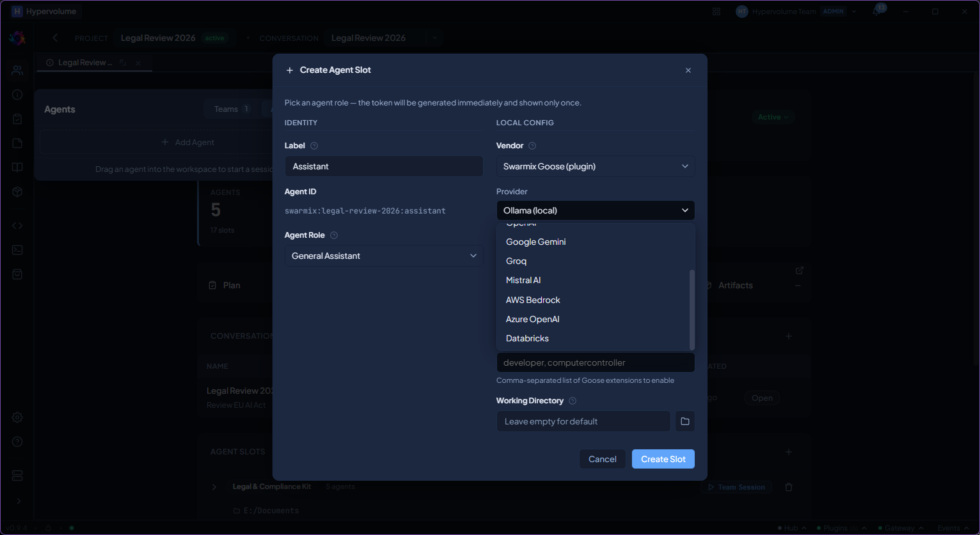Screen dimensions: 980x535
Task: Open the cube package sidebar icon
Action: pos(17,192)
